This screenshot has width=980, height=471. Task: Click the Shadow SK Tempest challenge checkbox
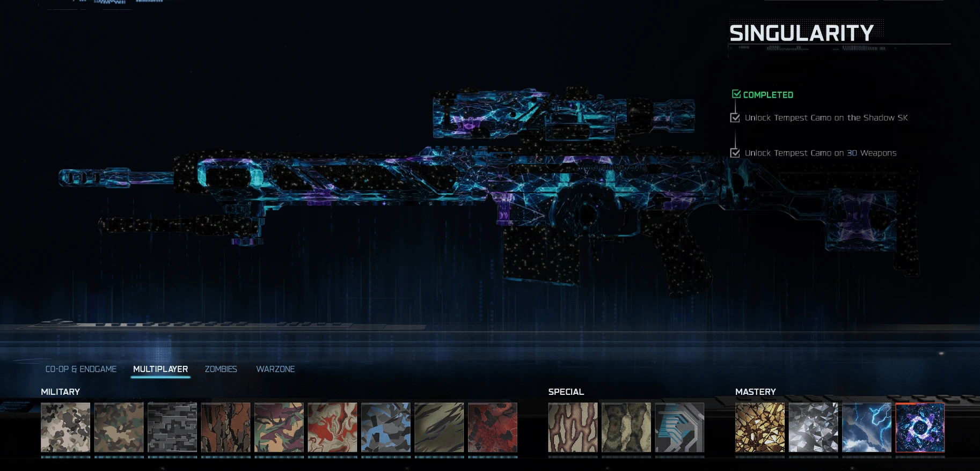tap(735, 118)
